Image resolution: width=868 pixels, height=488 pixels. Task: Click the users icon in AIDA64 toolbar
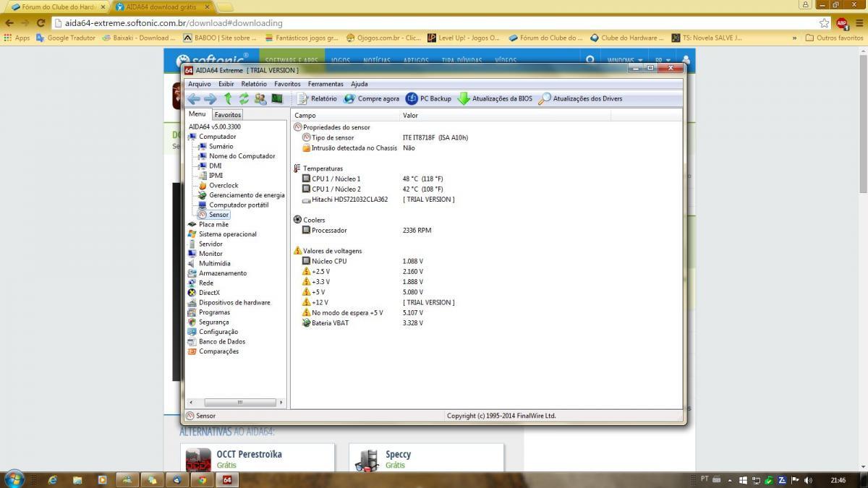coord(260,99)
